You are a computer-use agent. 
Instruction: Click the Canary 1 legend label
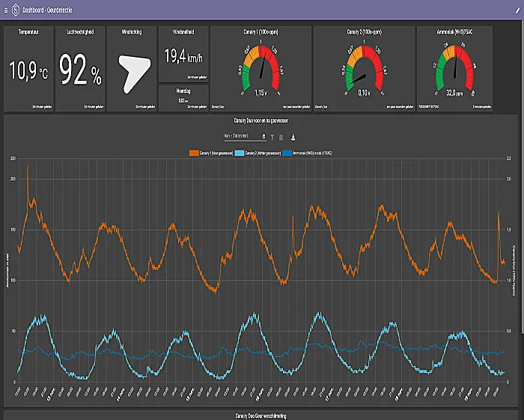216,153
